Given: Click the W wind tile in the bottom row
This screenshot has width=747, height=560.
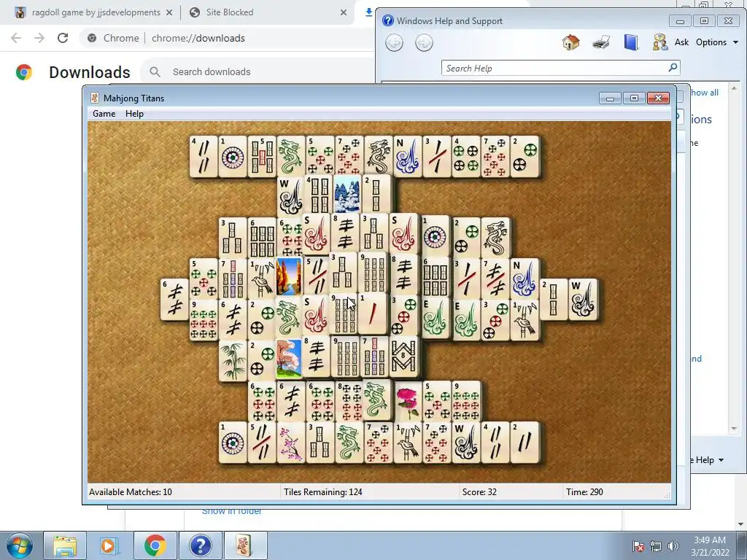Looking at the screenshot, I should 466,443.
